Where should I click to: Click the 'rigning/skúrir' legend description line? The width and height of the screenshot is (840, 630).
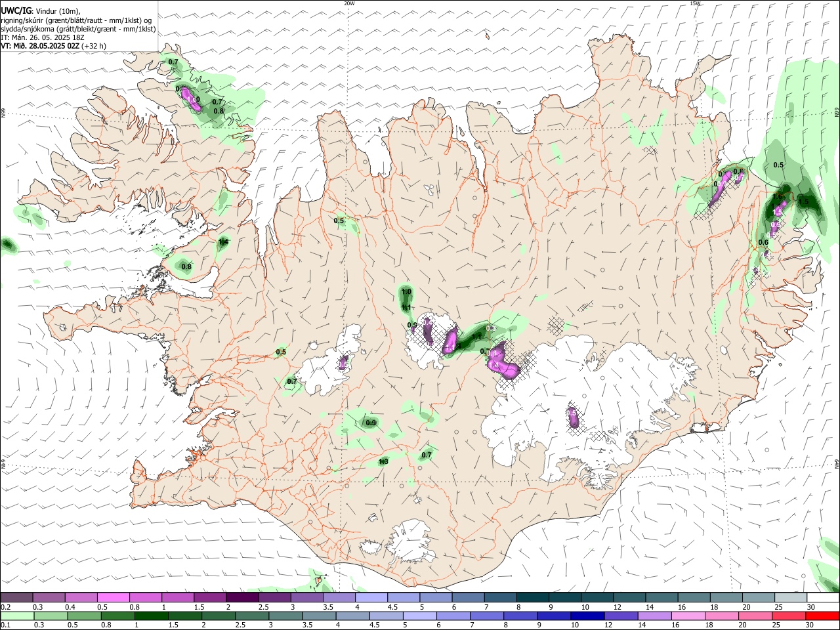click(76, 20)
